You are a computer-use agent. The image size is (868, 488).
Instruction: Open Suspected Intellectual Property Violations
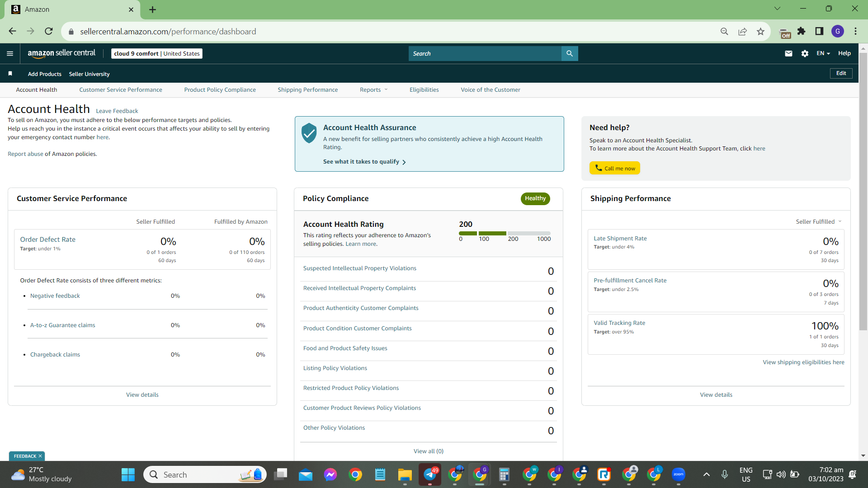click(360, 268)
